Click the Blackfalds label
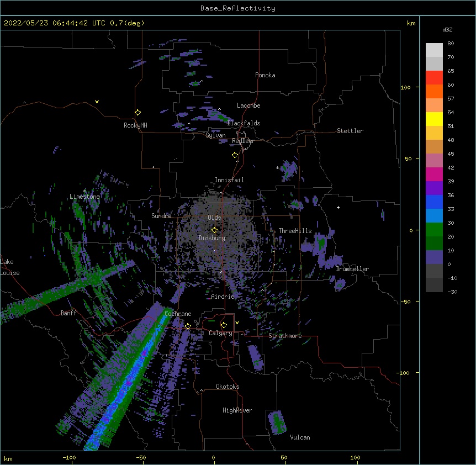The height and width of the screenshot is (465, 476). [x=244, y=123]
